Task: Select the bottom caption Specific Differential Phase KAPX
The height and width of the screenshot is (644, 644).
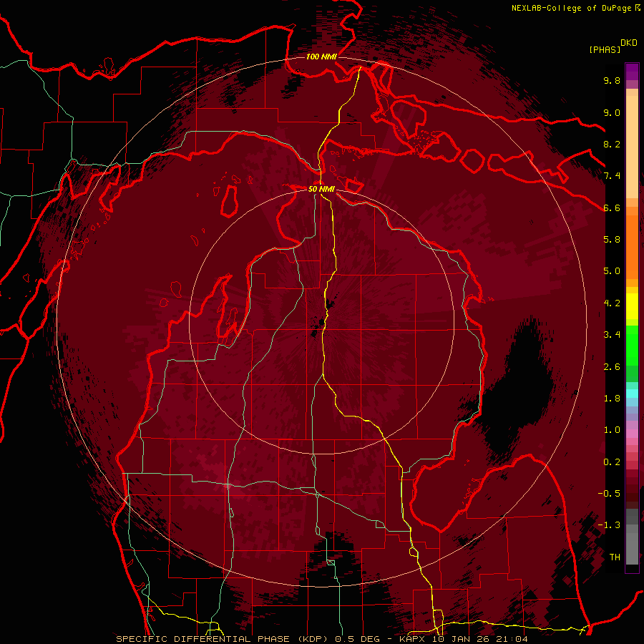Action: tap(321, 639)
